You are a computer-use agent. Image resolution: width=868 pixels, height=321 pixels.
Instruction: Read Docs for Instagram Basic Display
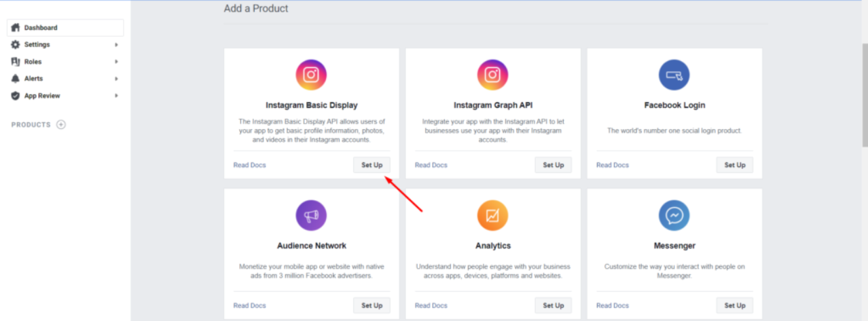pos(250,165)
